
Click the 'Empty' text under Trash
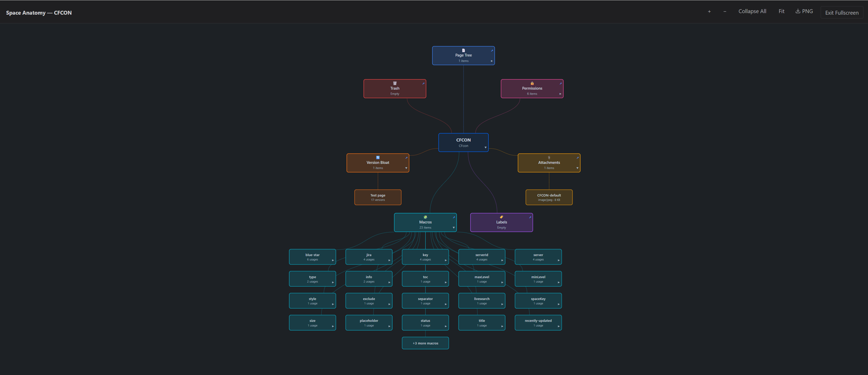click(395, 94)
